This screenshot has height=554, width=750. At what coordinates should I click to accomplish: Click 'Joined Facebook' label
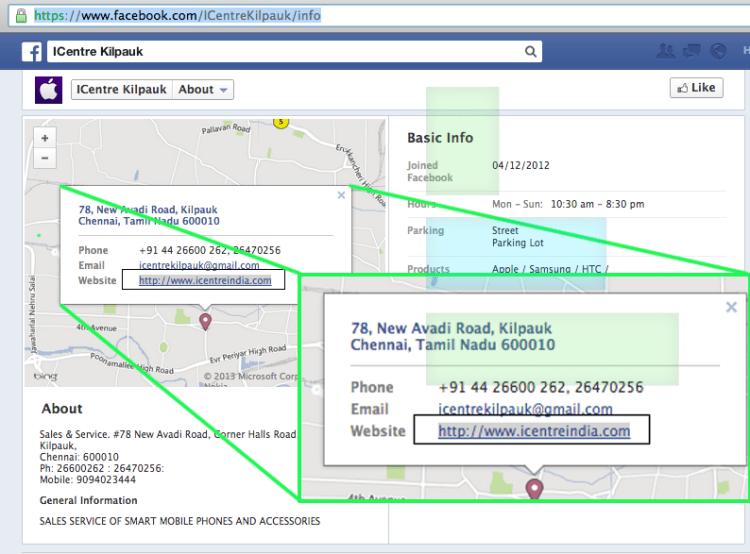(430, 171)
